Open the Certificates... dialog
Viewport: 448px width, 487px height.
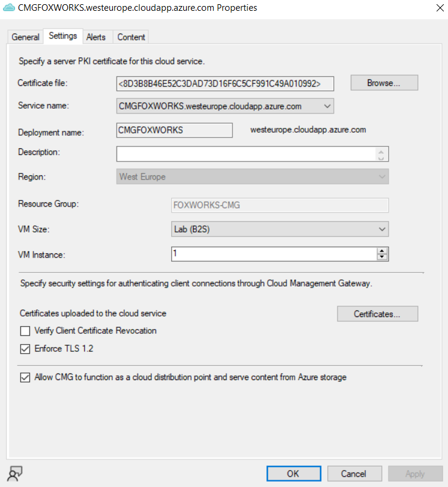pyautogui.click(x=377, y=314)
